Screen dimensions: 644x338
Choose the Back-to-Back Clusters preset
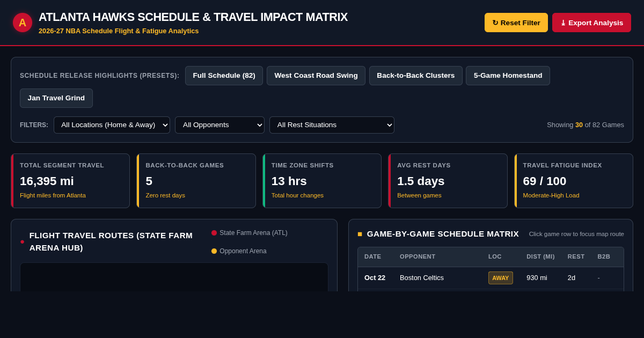coord(416,76)
